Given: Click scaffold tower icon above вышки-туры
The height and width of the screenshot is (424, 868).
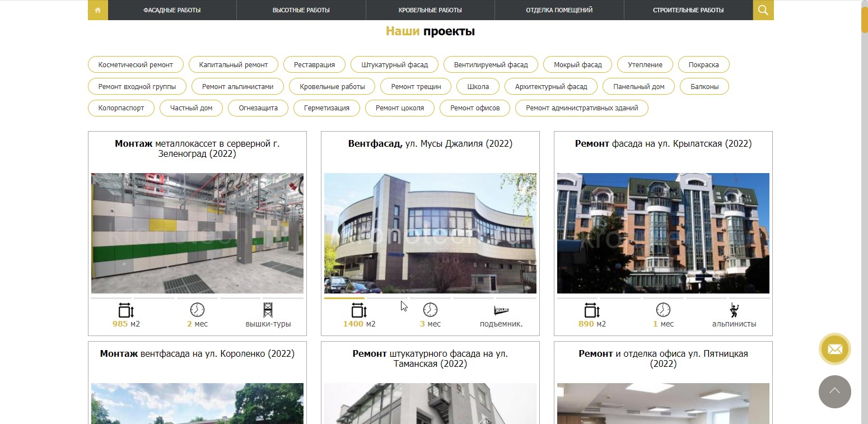Looking at the screenshot, I should 268,310.
